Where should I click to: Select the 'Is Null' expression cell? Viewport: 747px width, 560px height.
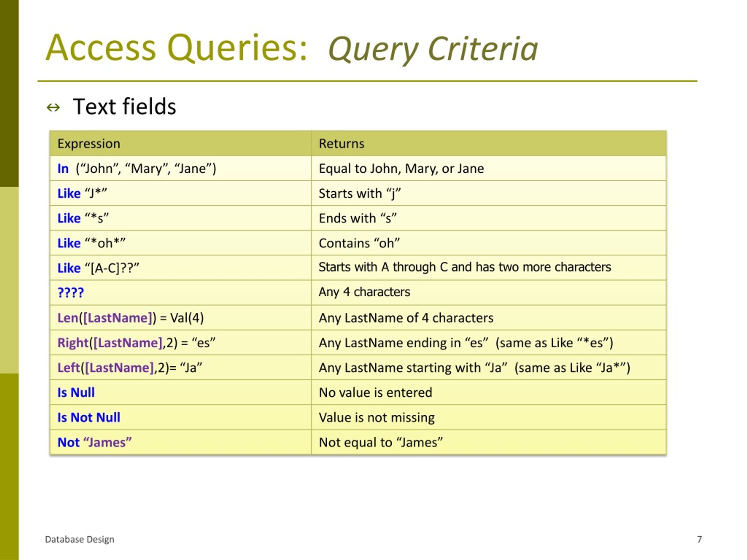coord(180,392)
